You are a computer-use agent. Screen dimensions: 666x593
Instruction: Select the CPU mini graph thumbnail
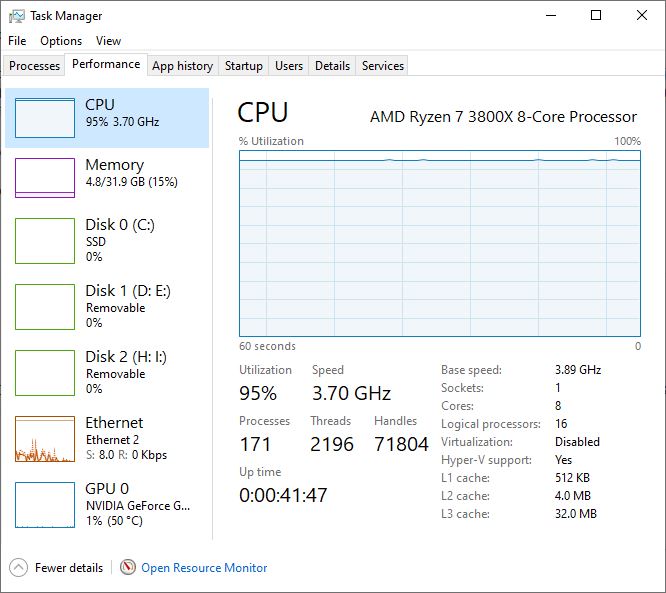pos(45,118)
